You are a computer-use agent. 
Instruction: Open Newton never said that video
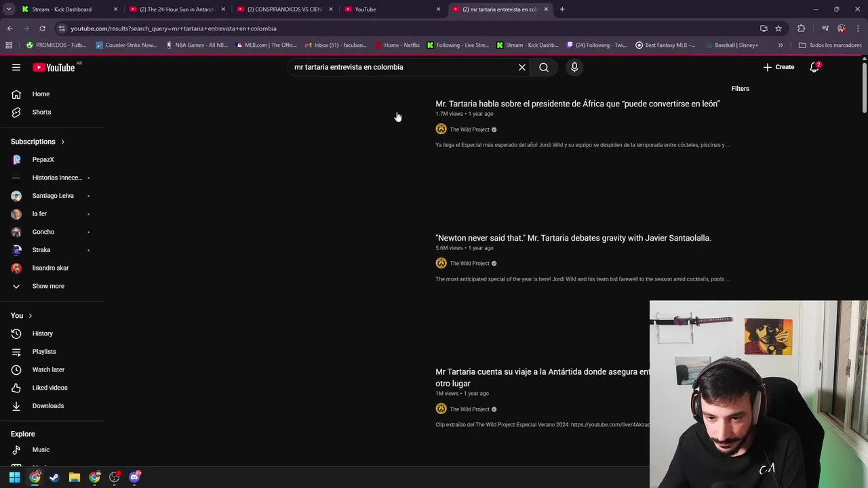tap(573, 238)
